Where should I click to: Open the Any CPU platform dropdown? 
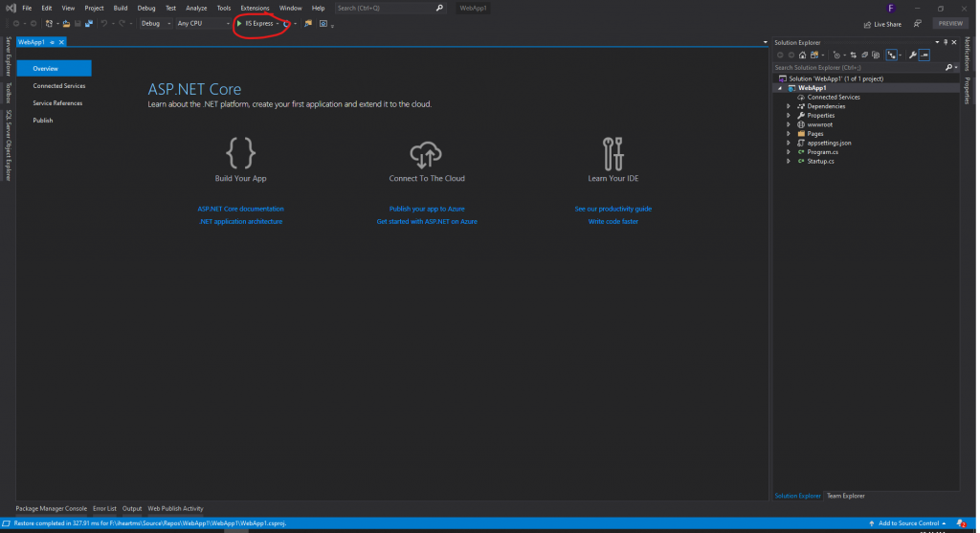tap(204, 24)
